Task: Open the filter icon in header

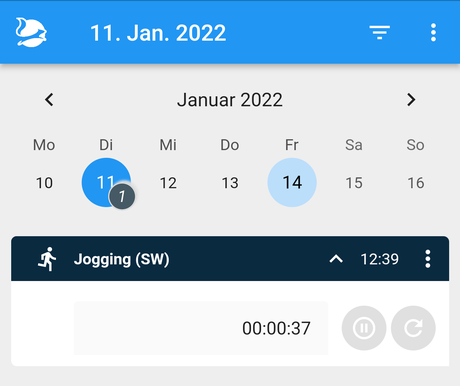Action: pos(380,32)
